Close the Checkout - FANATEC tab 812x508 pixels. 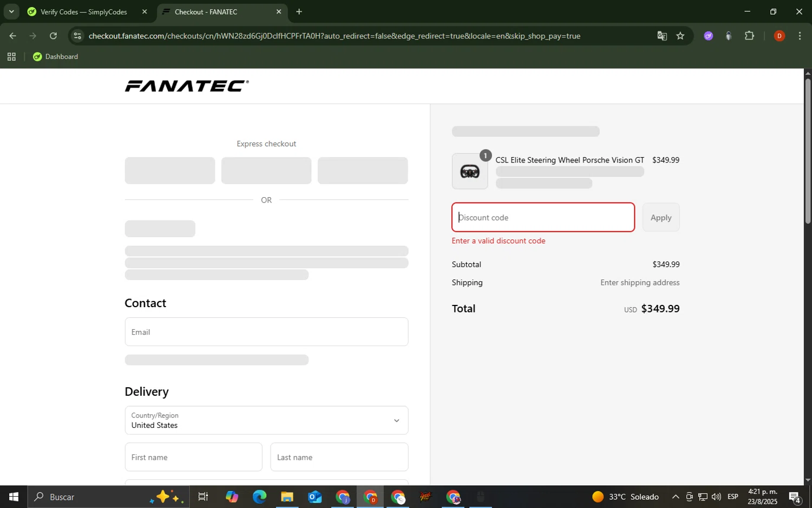[279, 11]
